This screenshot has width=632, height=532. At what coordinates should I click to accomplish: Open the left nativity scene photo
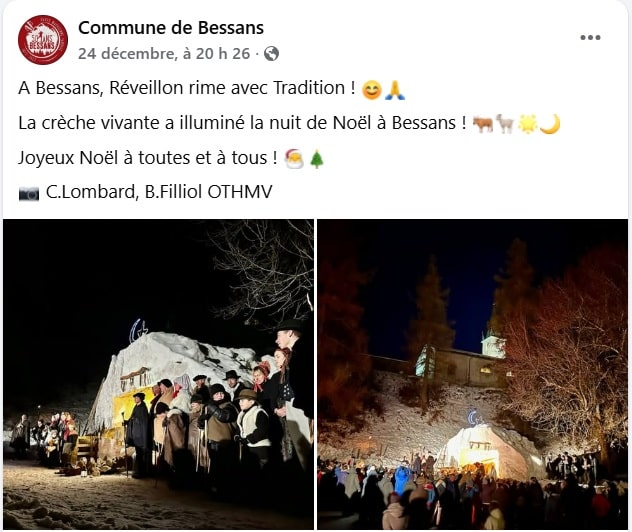click(158, 374)
